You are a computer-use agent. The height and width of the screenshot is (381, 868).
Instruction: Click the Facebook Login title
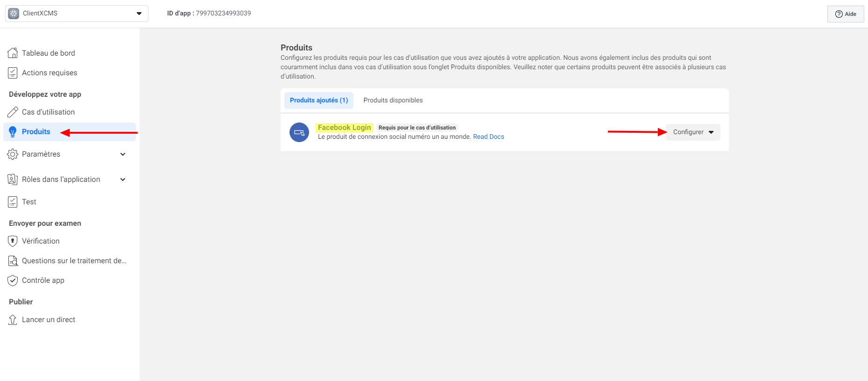click(345, 128)
